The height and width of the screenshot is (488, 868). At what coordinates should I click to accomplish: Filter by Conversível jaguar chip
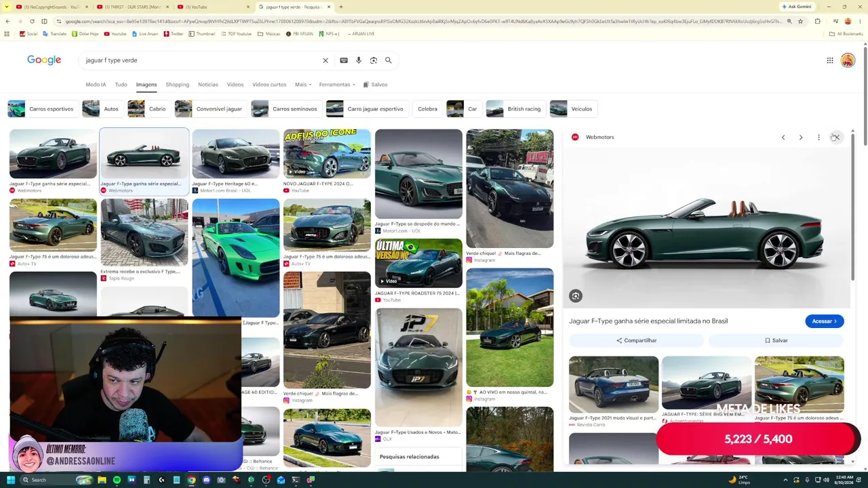(210, 109)
